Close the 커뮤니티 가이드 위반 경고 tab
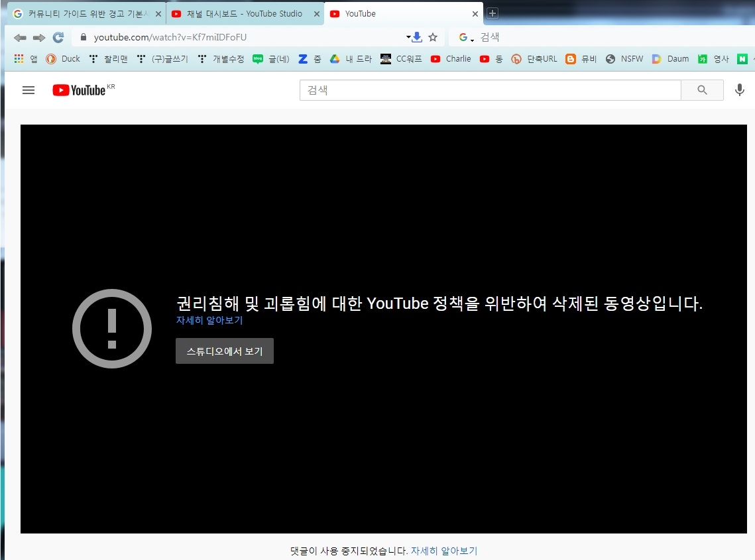 (158, 14)
